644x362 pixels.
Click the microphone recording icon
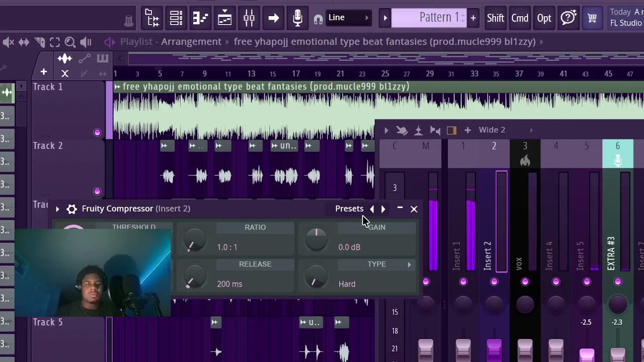(297, 18)
